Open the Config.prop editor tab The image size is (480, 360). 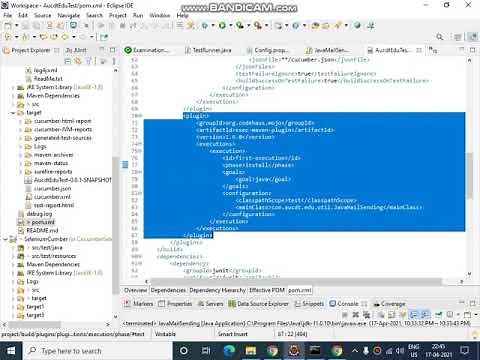(268, 50)
